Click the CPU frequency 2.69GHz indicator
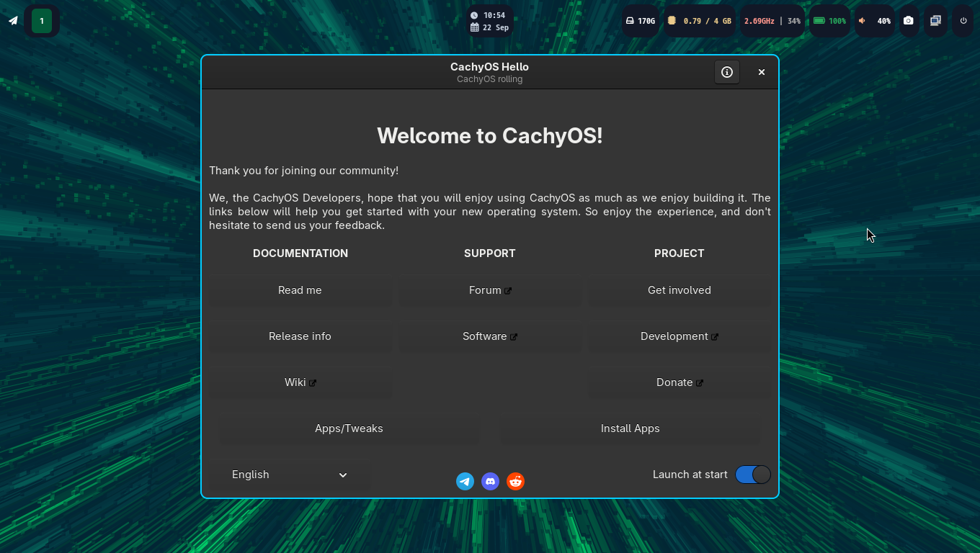The image size is (980, 553). tap(759, 21)
